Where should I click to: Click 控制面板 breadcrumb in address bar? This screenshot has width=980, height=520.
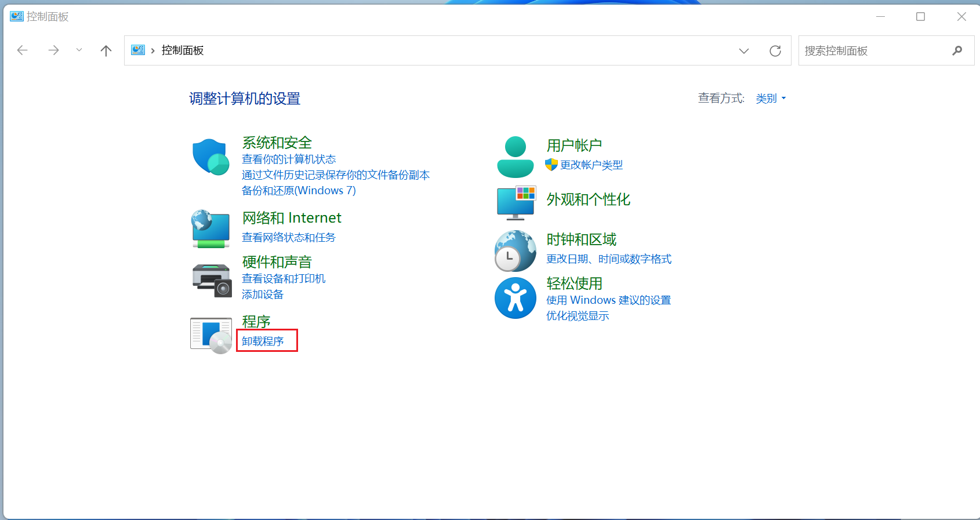(x=183, y=50)
